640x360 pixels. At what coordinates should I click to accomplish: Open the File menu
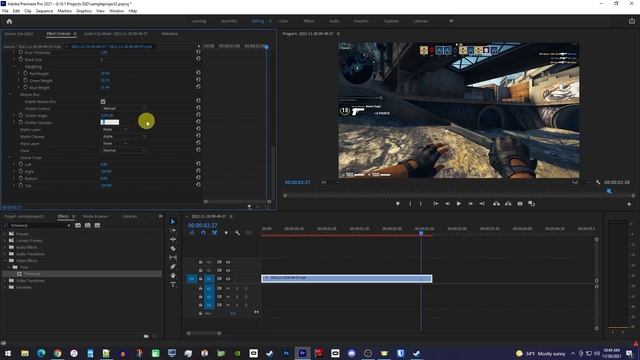click(x=5, y=11)
